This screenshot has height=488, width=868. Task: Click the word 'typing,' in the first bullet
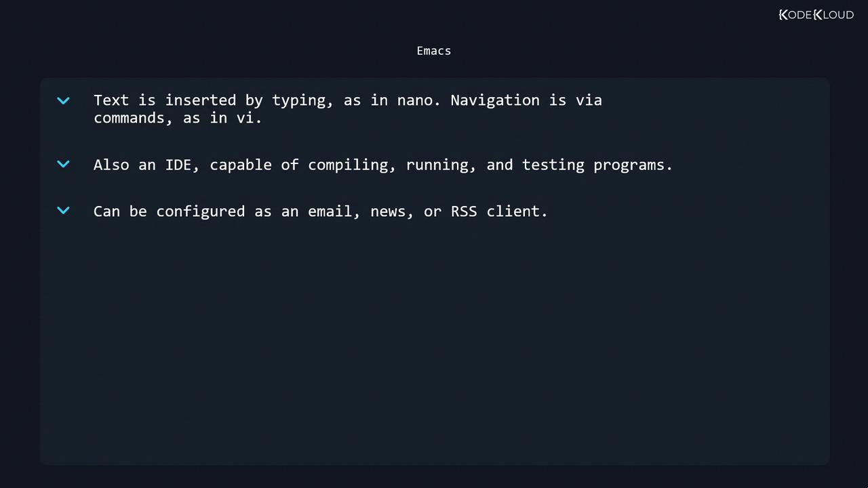coord(303,100)
